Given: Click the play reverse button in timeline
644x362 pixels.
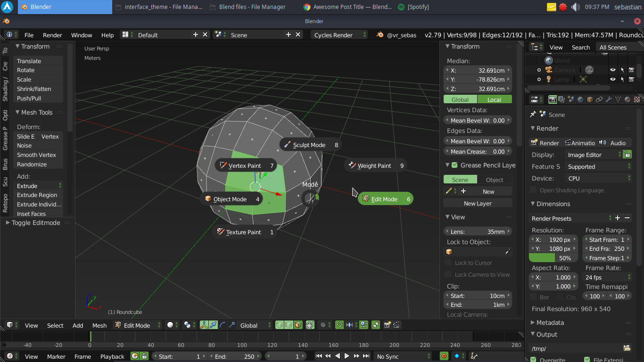Looking at the screenshot, I should (338, 356).
